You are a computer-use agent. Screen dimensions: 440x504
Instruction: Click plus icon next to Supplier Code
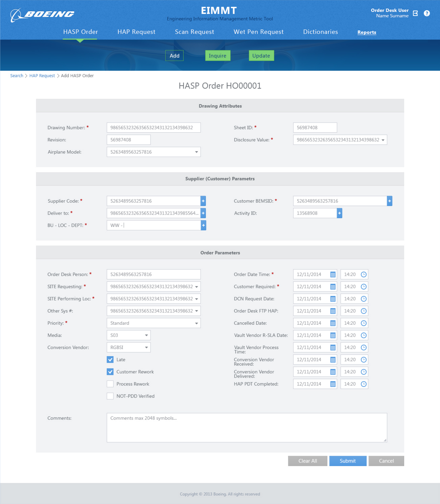click(x=203, y=201)
